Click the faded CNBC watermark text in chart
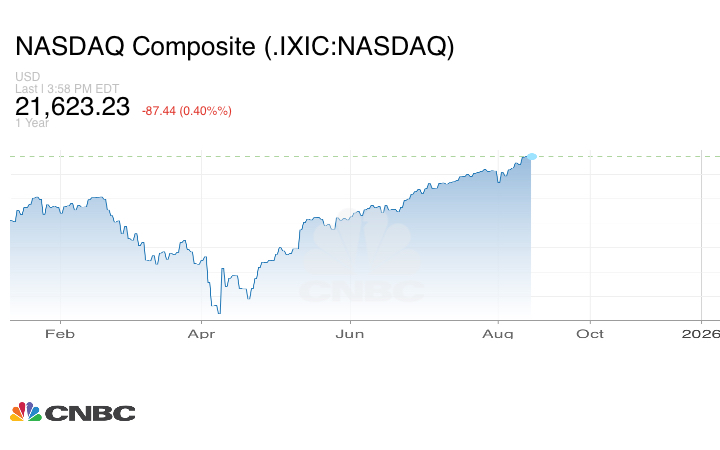 coord(361,291)
